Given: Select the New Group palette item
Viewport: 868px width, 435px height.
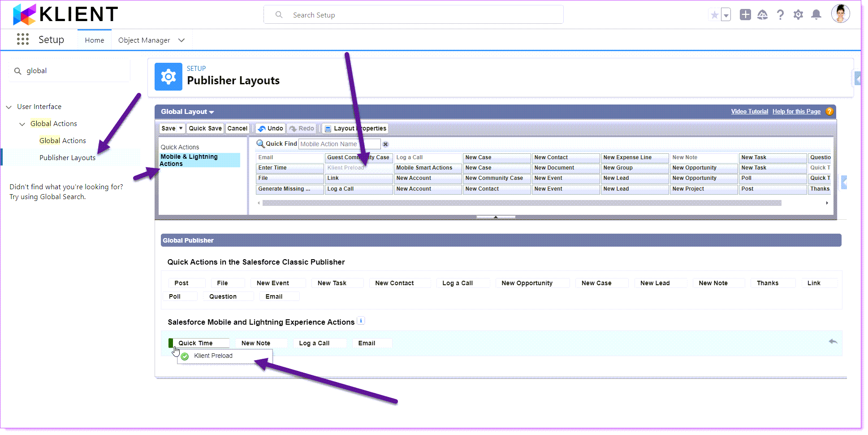Looking at the screenshot, I should point(635,168).
